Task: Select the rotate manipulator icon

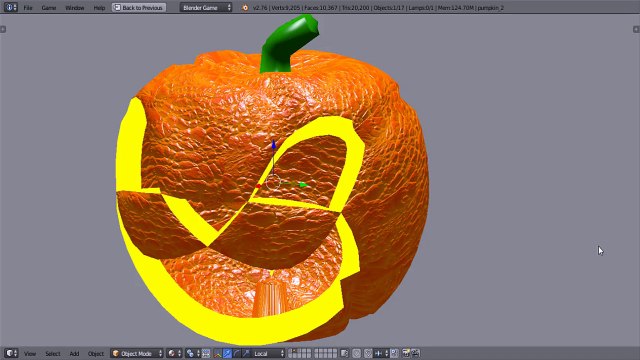Action: tap(237, 353)
